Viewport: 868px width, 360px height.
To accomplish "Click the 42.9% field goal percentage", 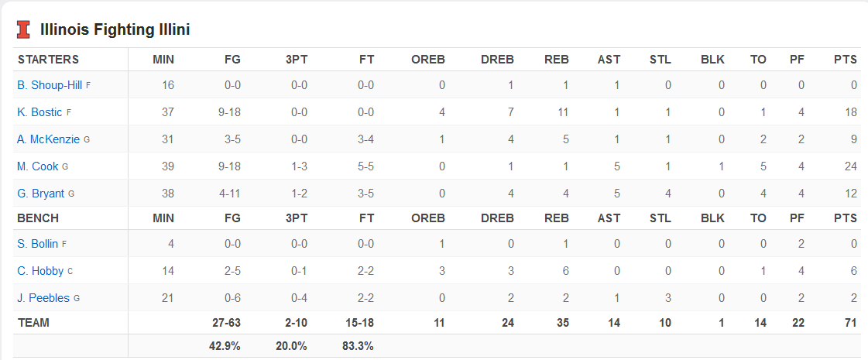I will coord(225,346).
